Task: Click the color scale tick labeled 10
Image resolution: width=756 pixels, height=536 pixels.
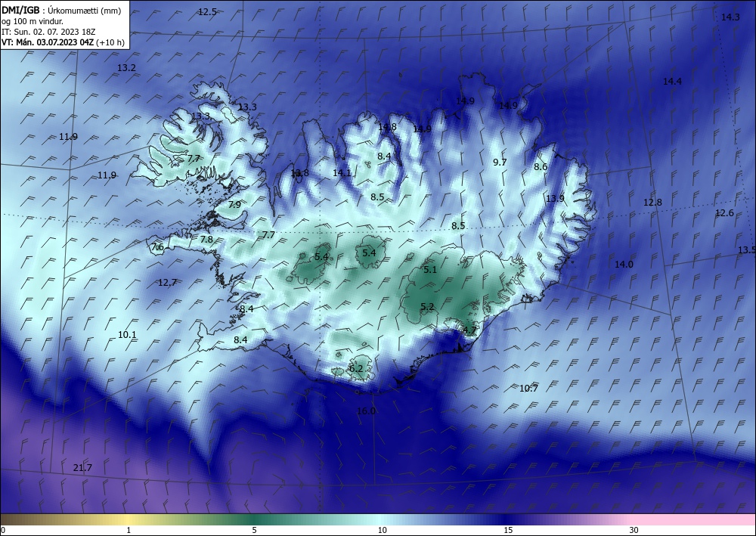Action: tap(383, 531)
